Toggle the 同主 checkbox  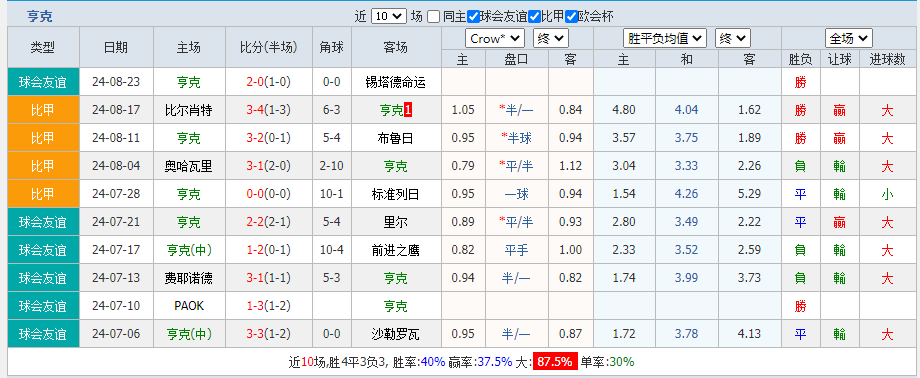pos(434,16)
